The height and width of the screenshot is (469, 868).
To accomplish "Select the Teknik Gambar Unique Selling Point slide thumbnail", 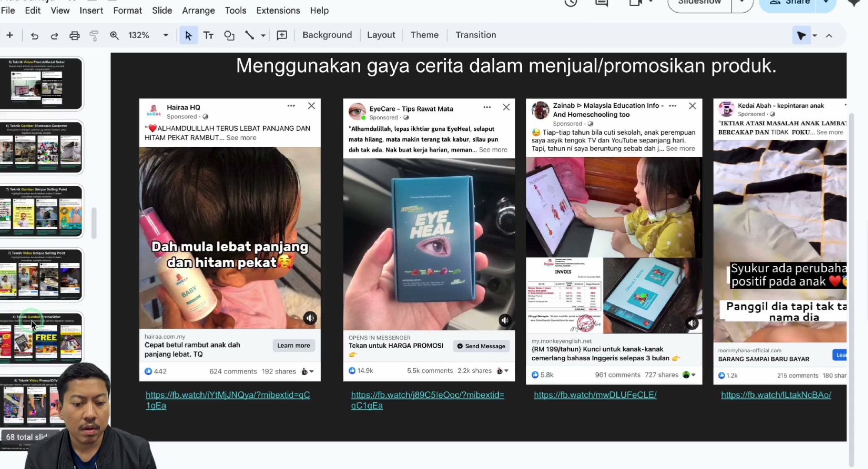I will pos(41,211).
